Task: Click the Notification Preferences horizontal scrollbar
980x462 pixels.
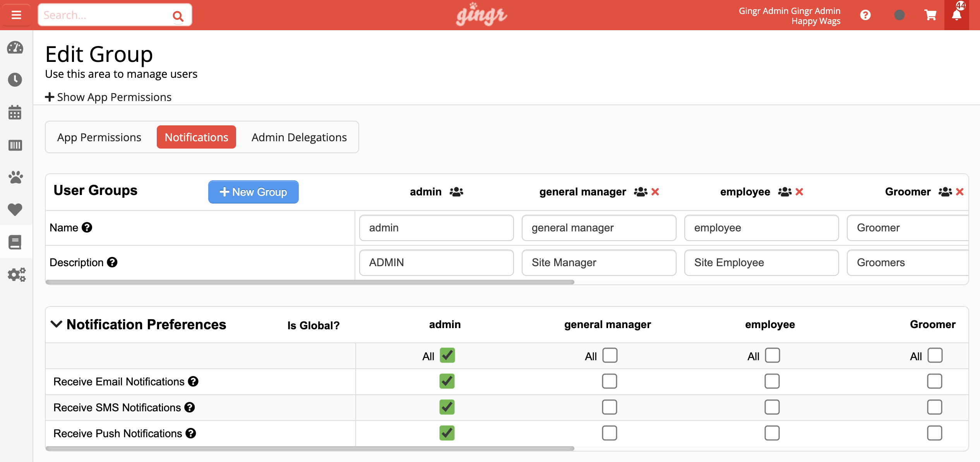Action: [310, 448]
